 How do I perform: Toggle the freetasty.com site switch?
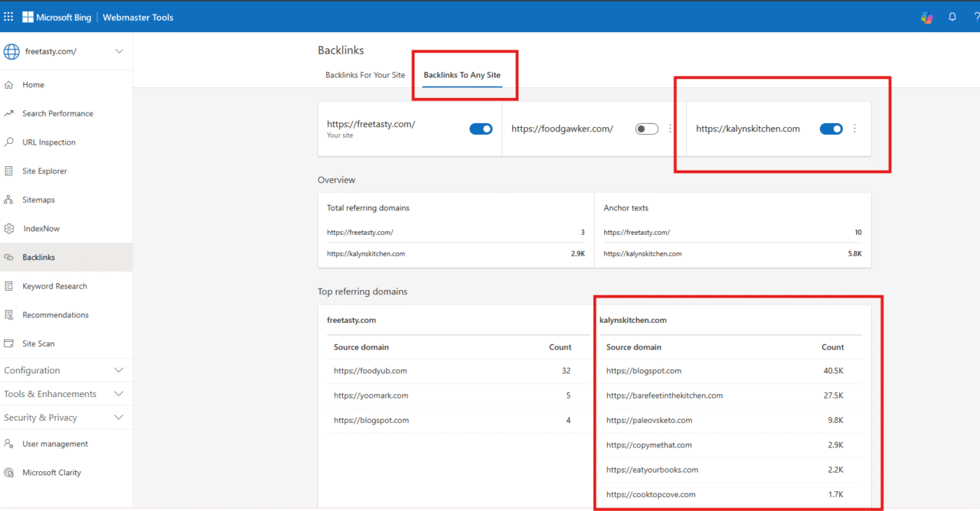pos(481,129)
